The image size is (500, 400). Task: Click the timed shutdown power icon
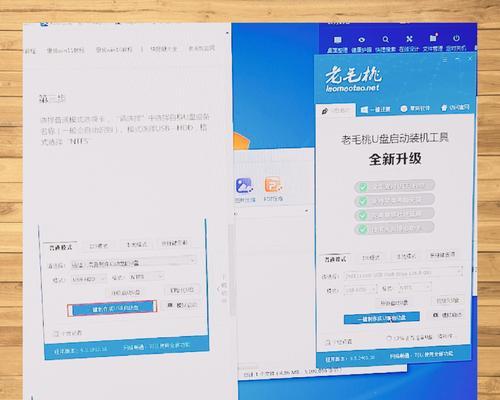[456, 38]
